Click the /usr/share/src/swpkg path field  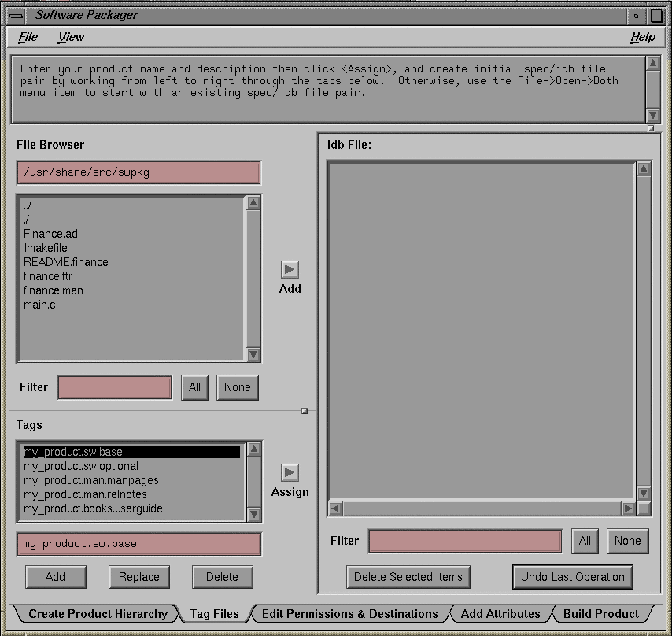[x=138, y=172]
